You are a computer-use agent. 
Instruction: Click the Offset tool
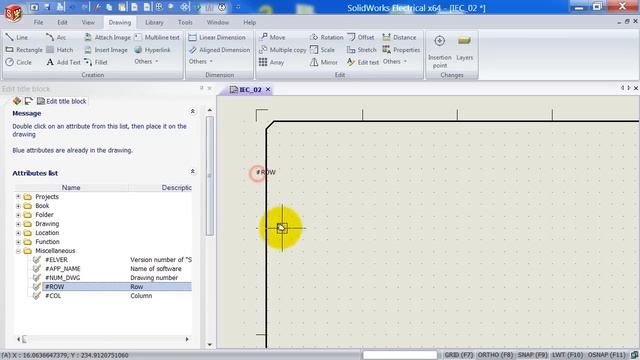pyautogui.click(x=361, y=37)
